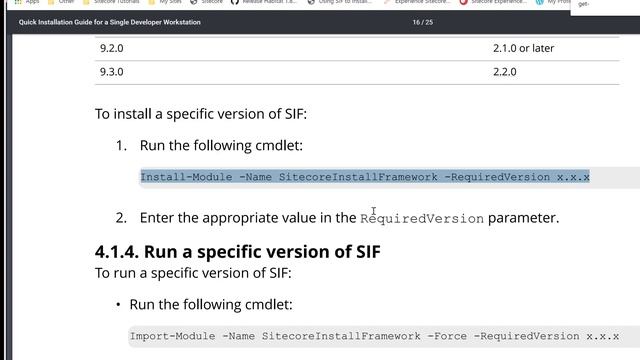Viewport: 640px width, 360px height.
Task: Click the sentence 'To install a specific version of SIF:'
Action: coord(200,114)
